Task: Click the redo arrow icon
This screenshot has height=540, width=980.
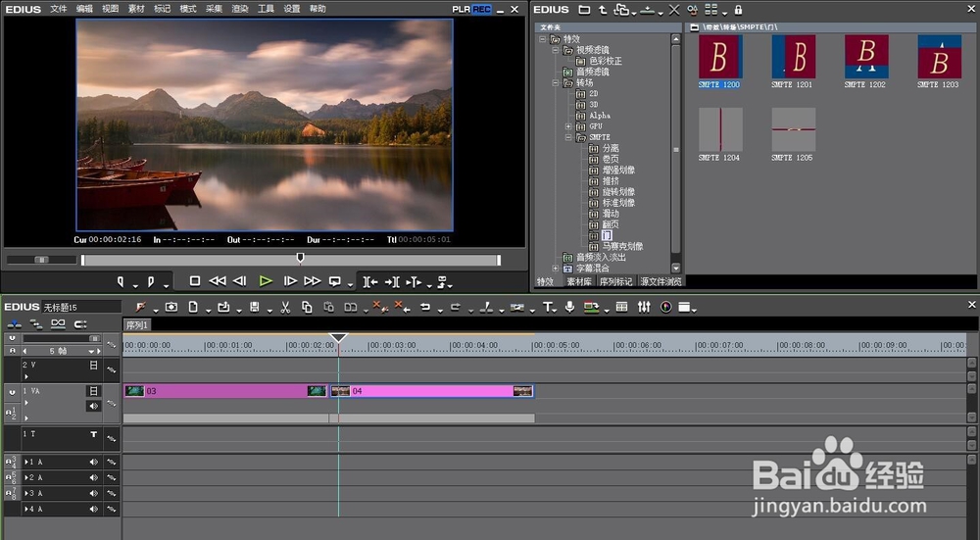Action: tap(455, 307)
